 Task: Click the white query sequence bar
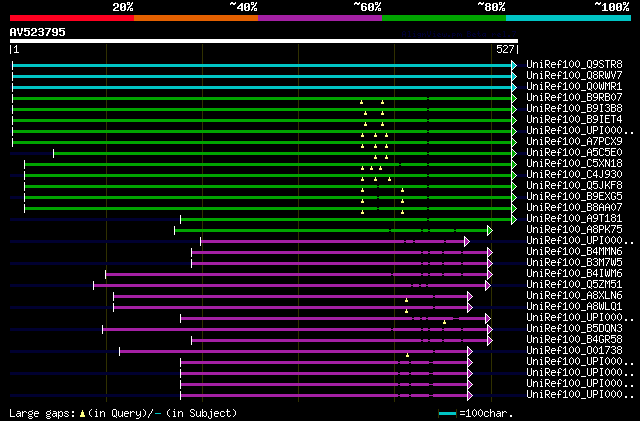[264, 41]
